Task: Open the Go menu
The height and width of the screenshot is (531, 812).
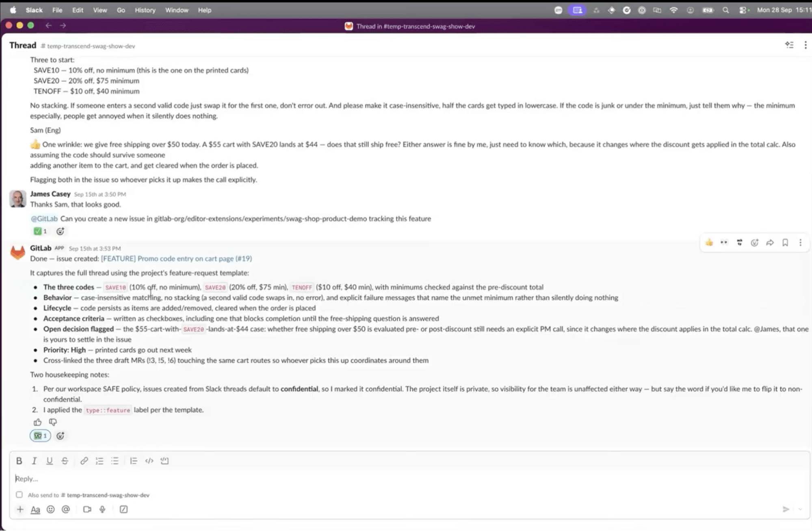Action: click(x=121, y=10)
